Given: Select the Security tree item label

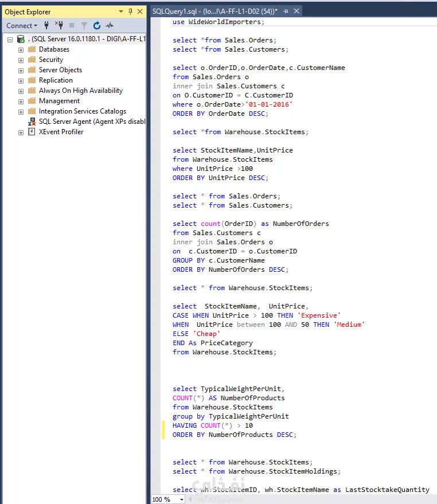Looking at the screenshot, I should [x=51, y=60].
